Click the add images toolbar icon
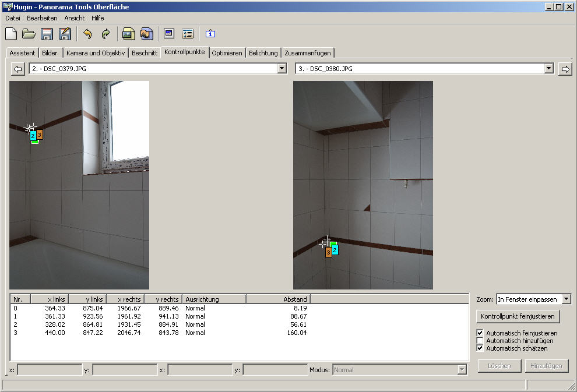This screenshot has width=577, height=392. tap(128, 34)
